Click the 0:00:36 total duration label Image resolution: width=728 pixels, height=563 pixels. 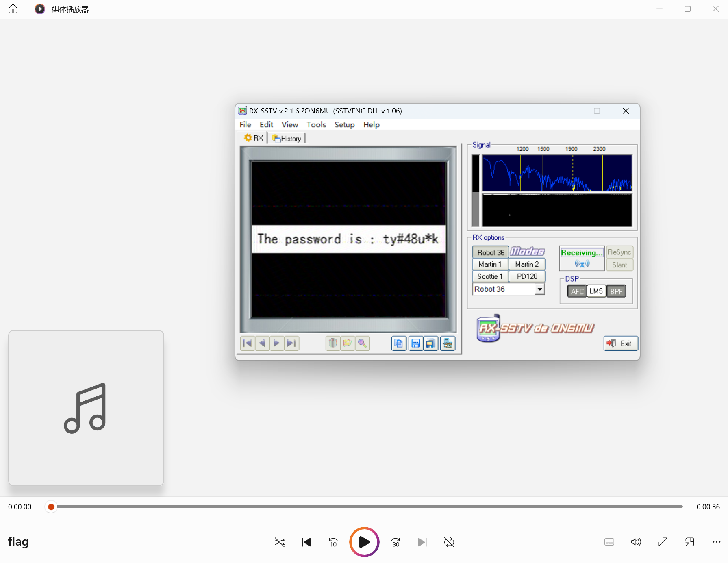click(x=708, y=506)
